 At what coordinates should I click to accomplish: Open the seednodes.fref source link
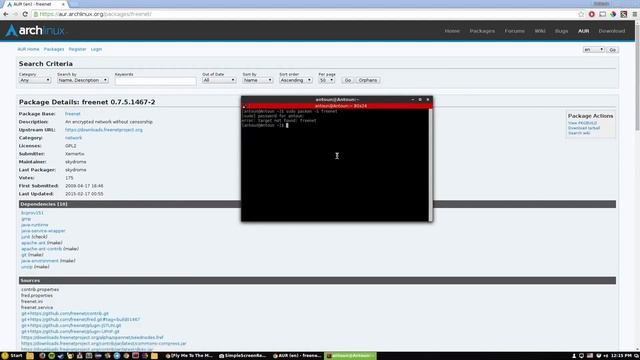92,338
